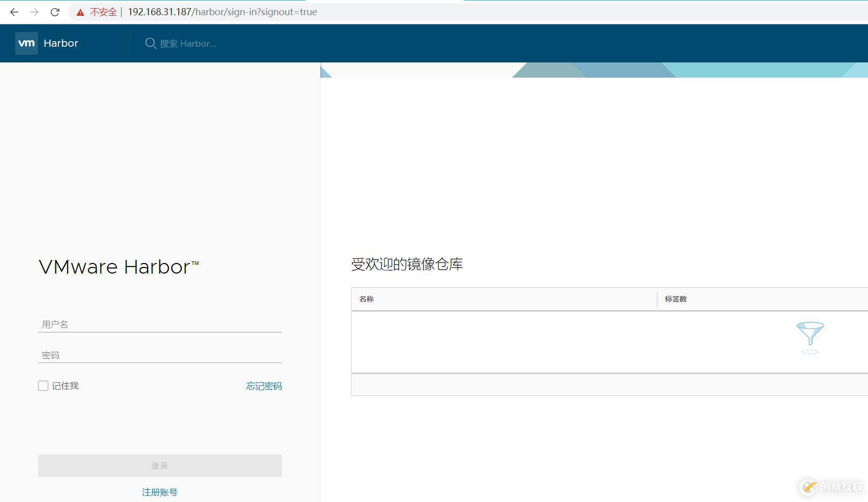Reload the page with the refresh icon
Image resolution: width=868 pixels, height=502 pixels.
click(54, 12)
